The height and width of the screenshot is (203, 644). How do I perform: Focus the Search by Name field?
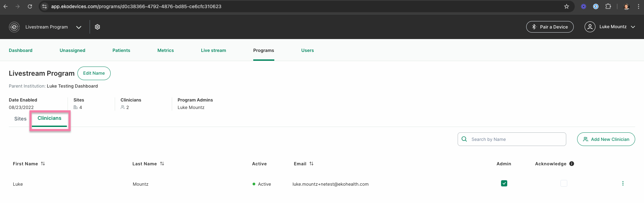pyautogui.click(x=512, y=139)
